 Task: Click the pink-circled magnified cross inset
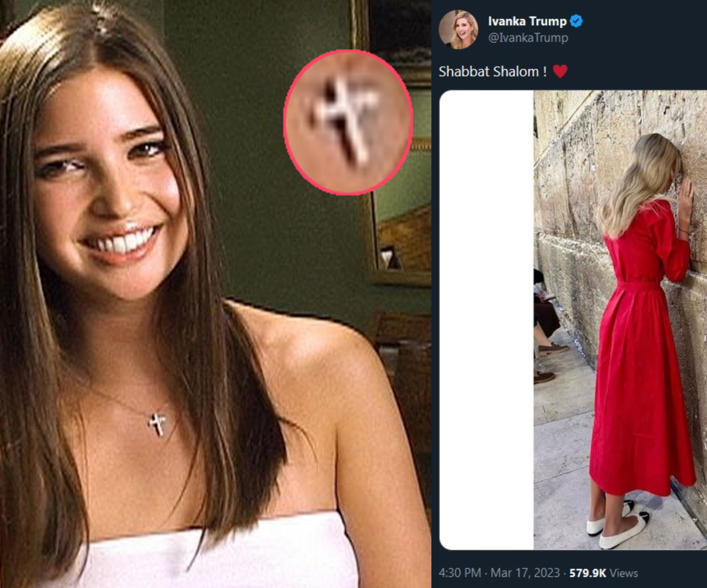[348, 122]
